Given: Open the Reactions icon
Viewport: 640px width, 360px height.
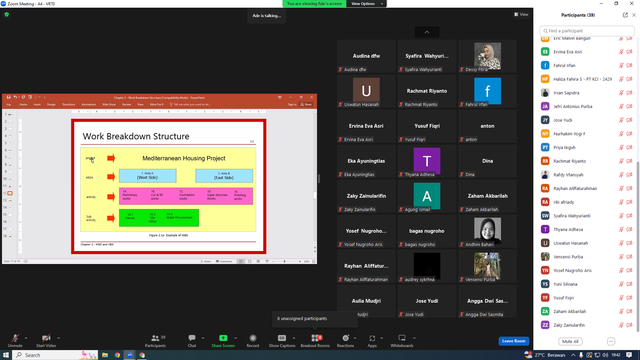Looking at the screenshot, I should click(345, 338).
